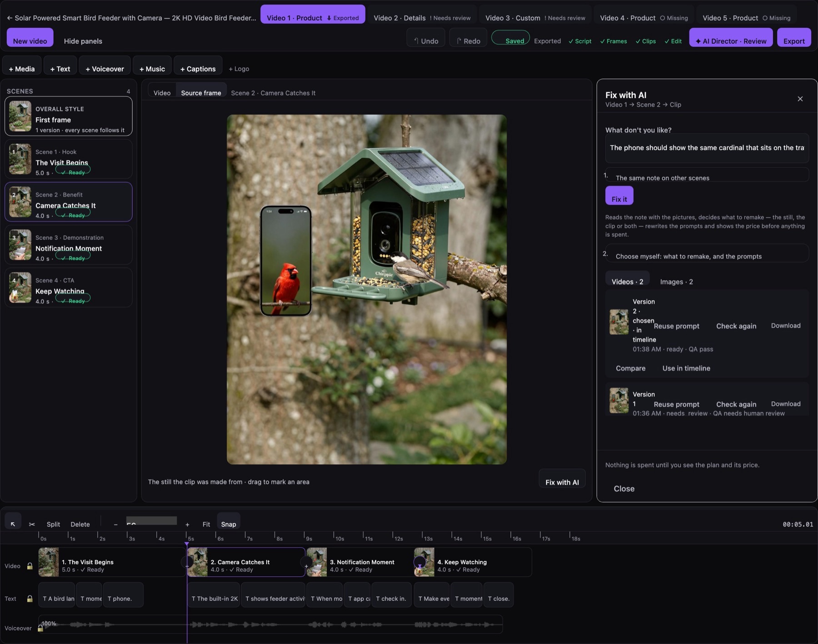
Task: Lock the Video track
Action: (x=30, y=566)
